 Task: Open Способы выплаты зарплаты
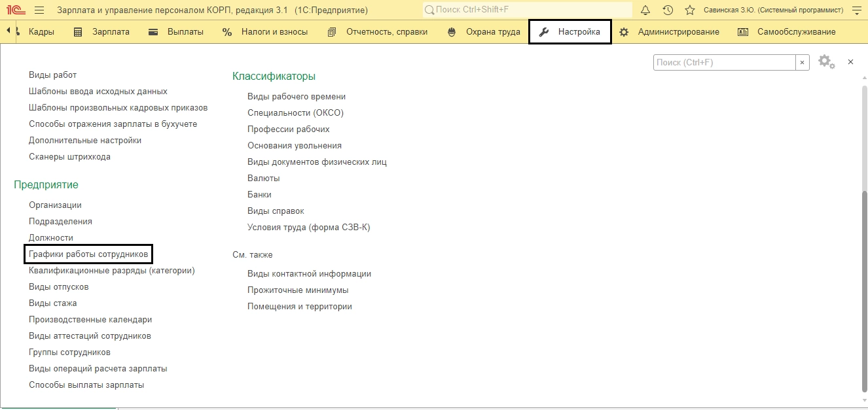(86, 385)
